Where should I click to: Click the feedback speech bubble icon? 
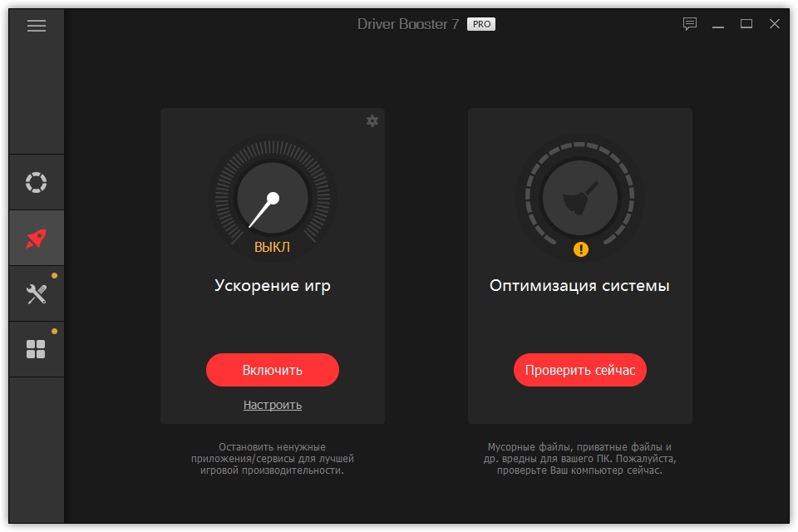pos(689,24)
